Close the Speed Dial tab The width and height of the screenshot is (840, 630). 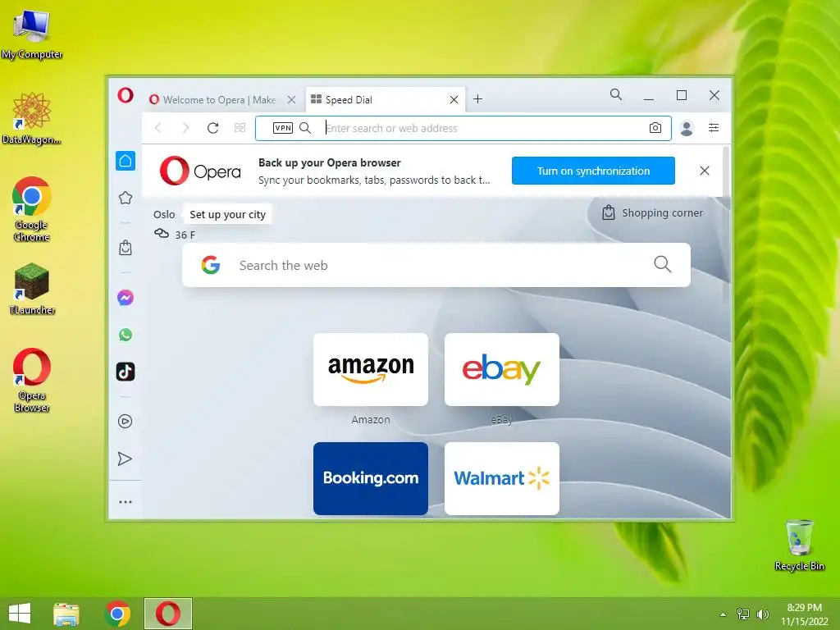[454, 99]
